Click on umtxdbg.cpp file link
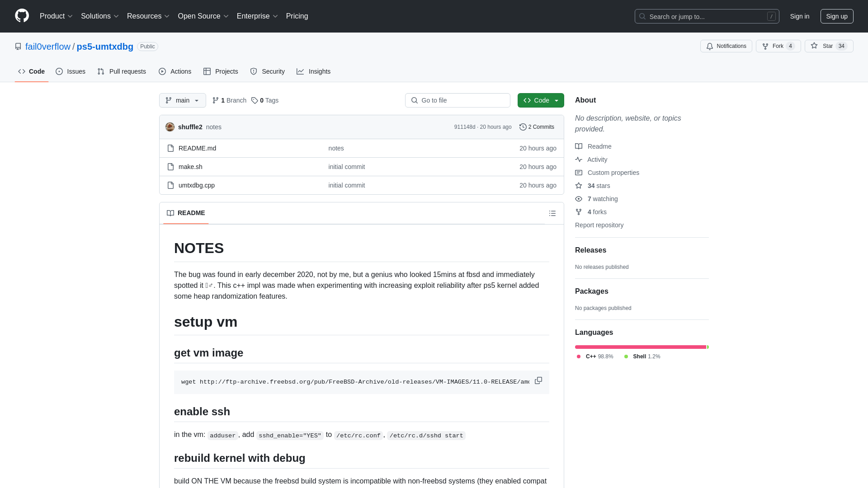 pos(196,185)
